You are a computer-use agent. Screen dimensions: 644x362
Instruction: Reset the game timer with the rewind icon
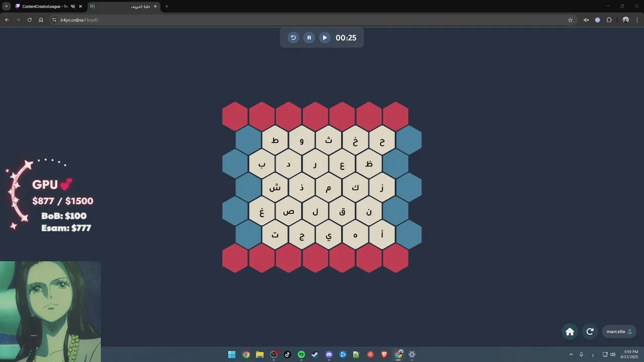coord(293,38)
